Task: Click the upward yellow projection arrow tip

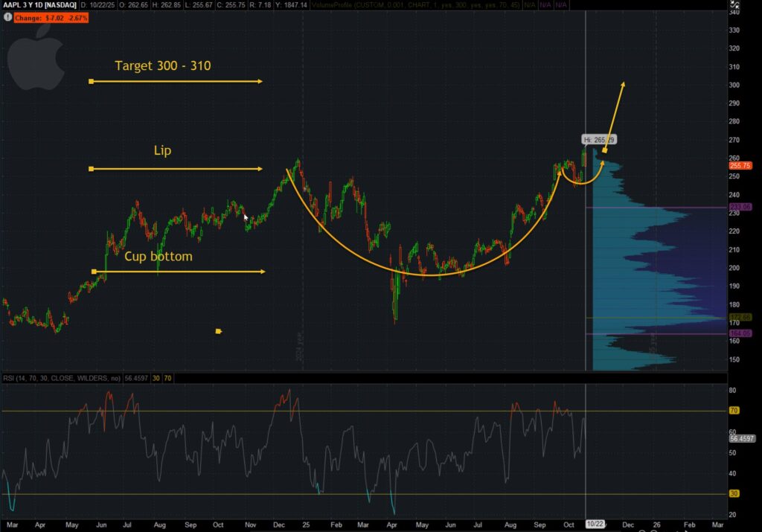Action: (x=622, y=83)
